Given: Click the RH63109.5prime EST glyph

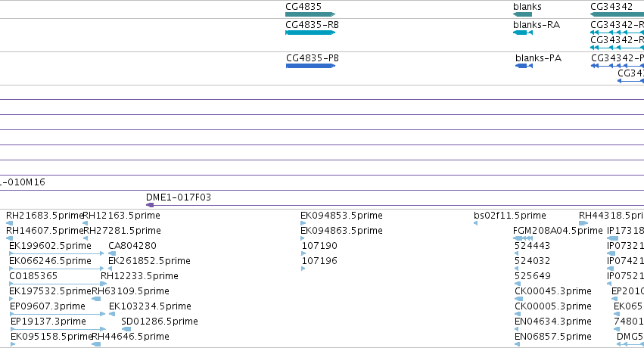Looking at the screenshot, I should tap(96, 299).
